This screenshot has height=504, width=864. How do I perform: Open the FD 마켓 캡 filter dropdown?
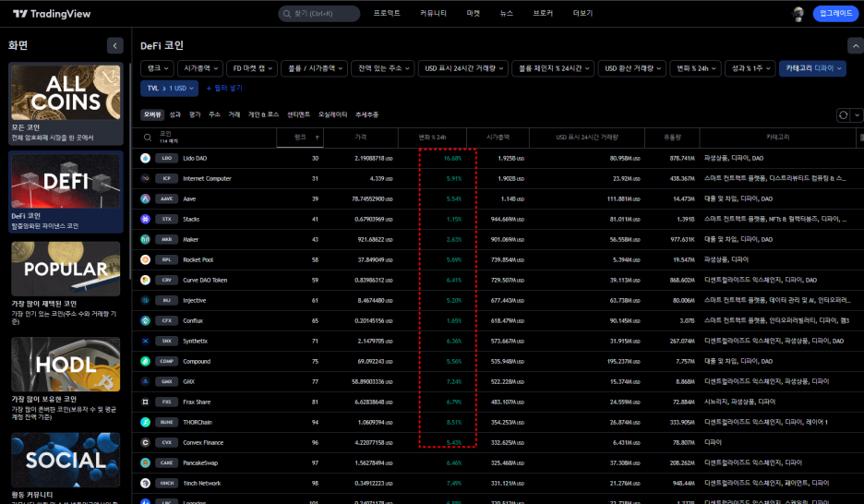pyautogui.click(x=252, y=68)
